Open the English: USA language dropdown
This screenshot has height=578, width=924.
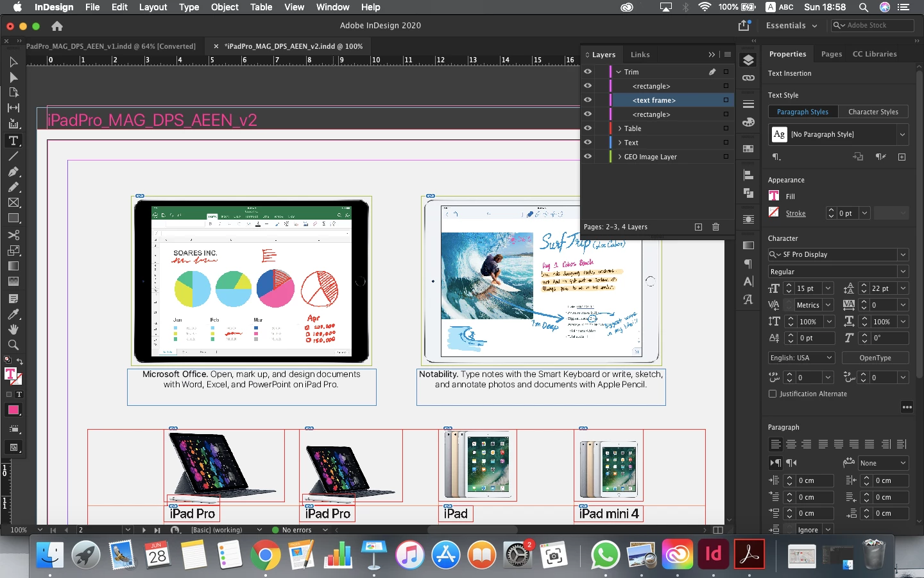[801, 358]
